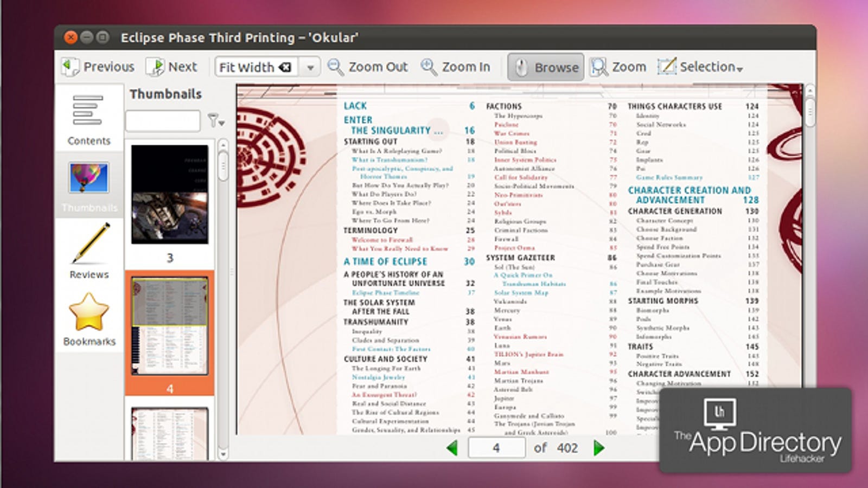Go to Previous page button
The width and height of the screenshot is (868, 488).
[98, 67]
